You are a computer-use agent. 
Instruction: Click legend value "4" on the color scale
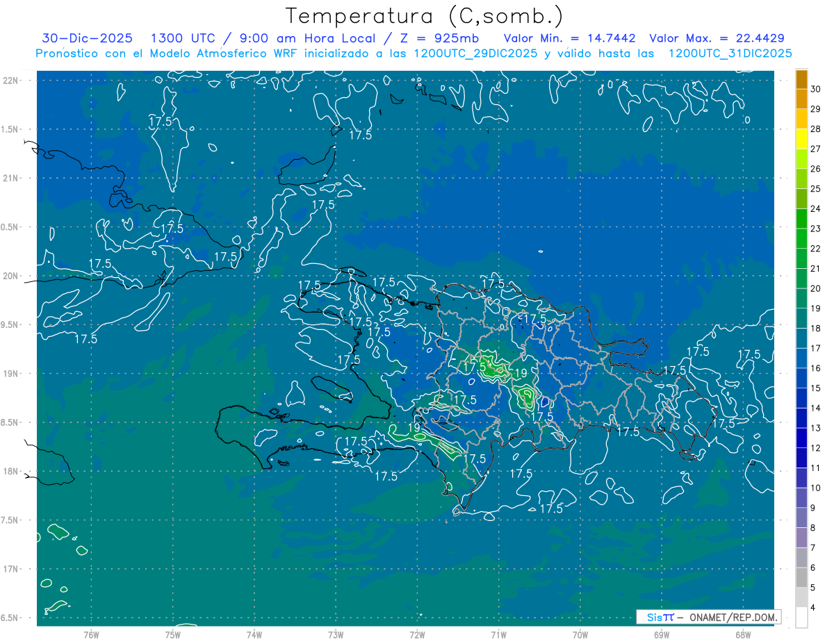(813, 607)
